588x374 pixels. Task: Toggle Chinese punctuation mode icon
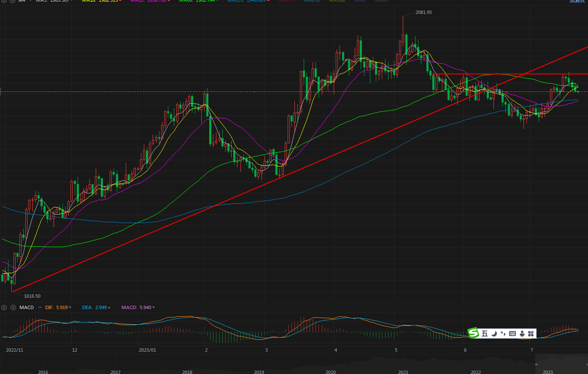[503, 334]
